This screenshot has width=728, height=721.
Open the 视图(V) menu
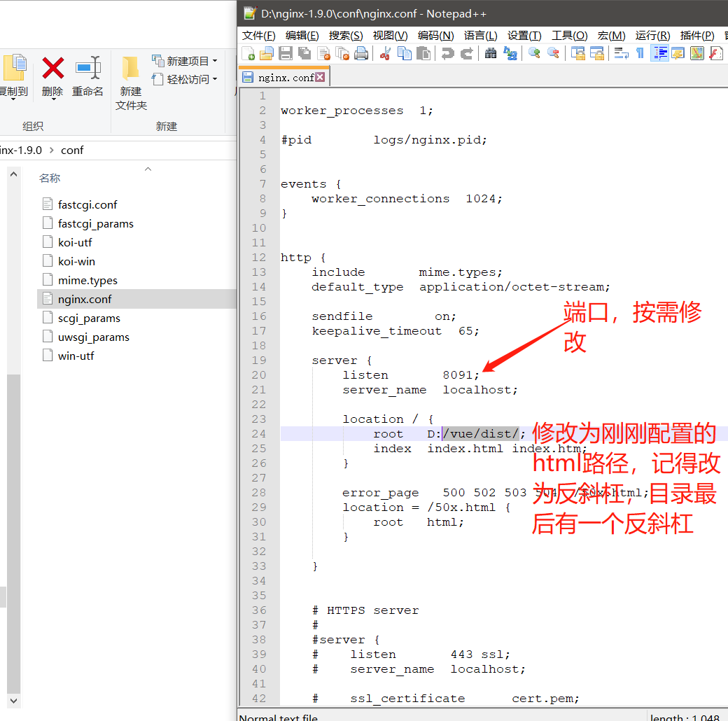coord(391,36)
